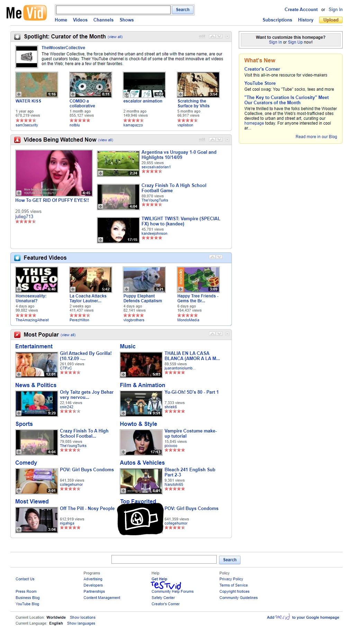Click the Featured Videos section icon

17,258
